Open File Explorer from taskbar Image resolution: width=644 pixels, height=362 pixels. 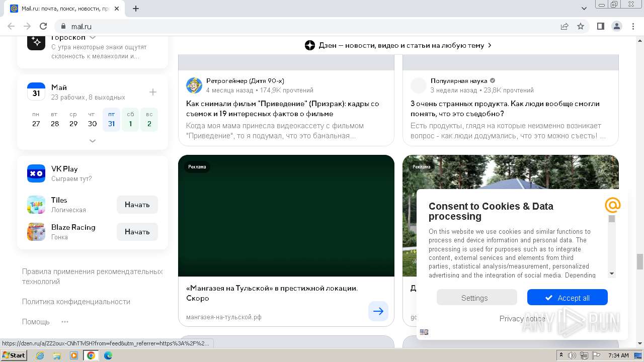pyautogui.click(x=57, y=355)
